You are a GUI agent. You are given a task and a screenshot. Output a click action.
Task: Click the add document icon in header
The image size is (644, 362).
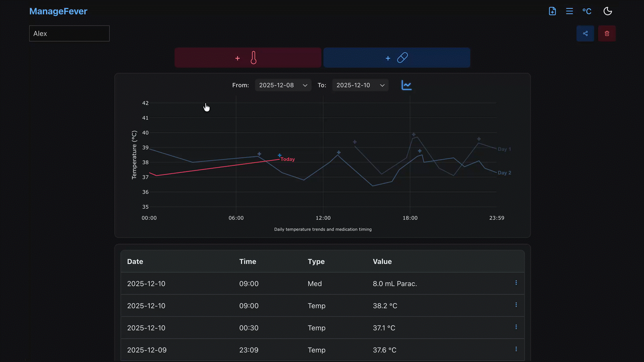tap(552, 11)
